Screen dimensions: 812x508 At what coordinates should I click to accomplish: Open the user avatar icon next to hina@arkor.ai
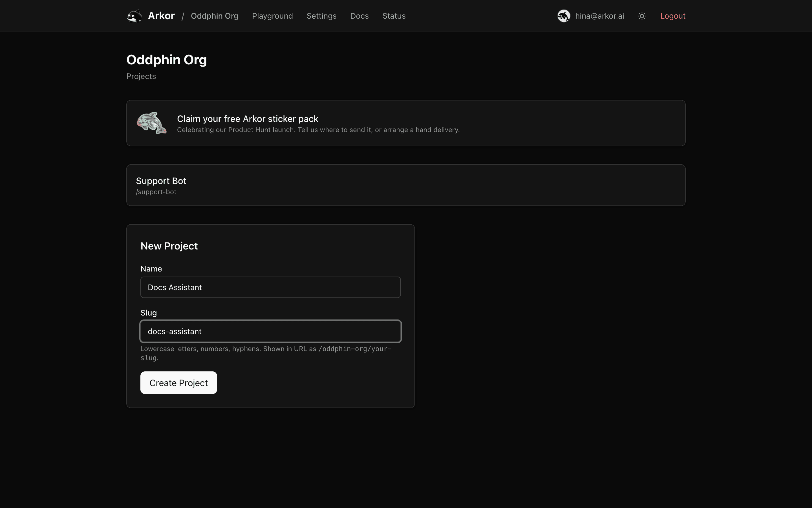pyautogui.click(x=564, y=16)
